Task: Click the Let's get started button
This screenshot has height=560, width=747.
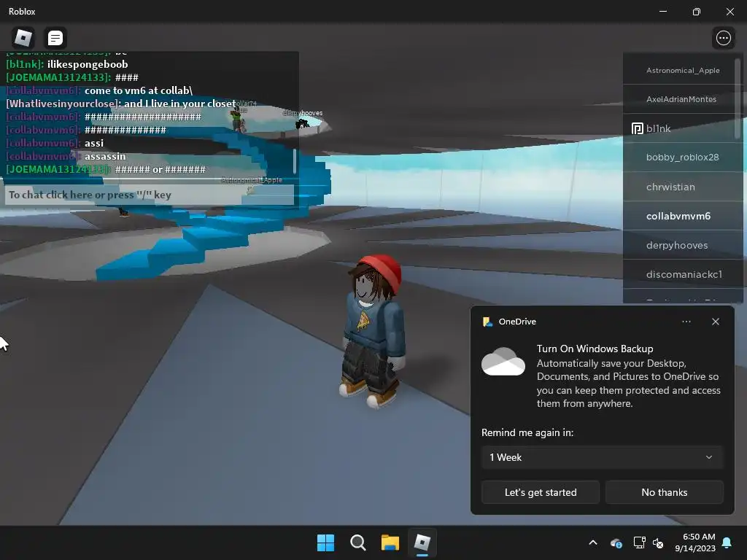Action: pyautogui.click(x=541, y=492)
